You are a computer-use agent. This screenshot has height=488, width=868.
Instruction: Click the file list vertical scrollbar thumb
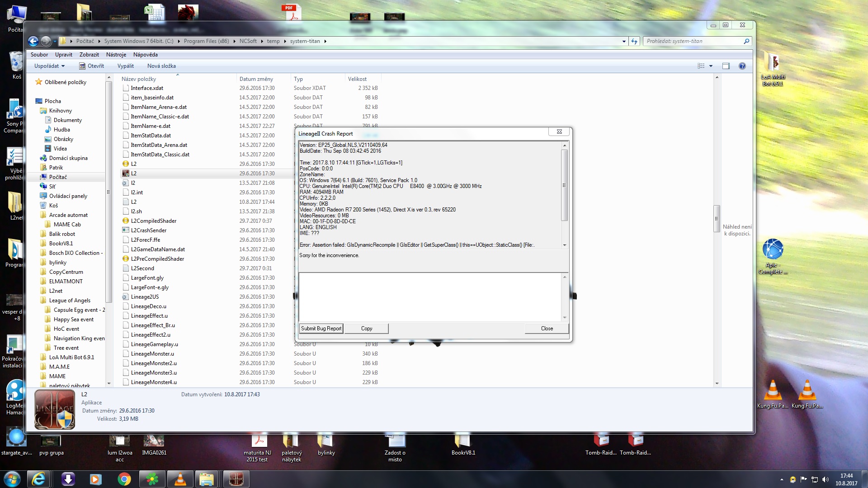tap(717, 219)
